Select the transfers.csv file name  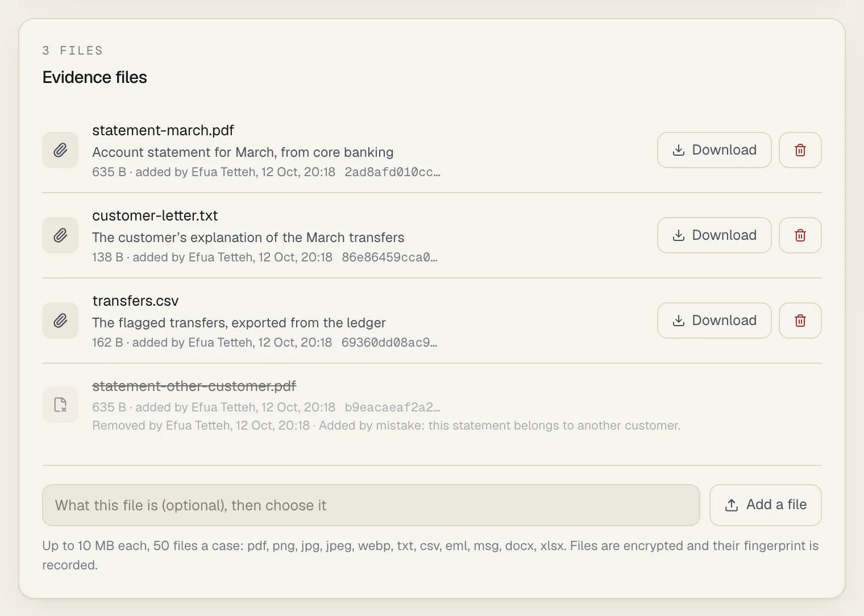tap(135, 301)
